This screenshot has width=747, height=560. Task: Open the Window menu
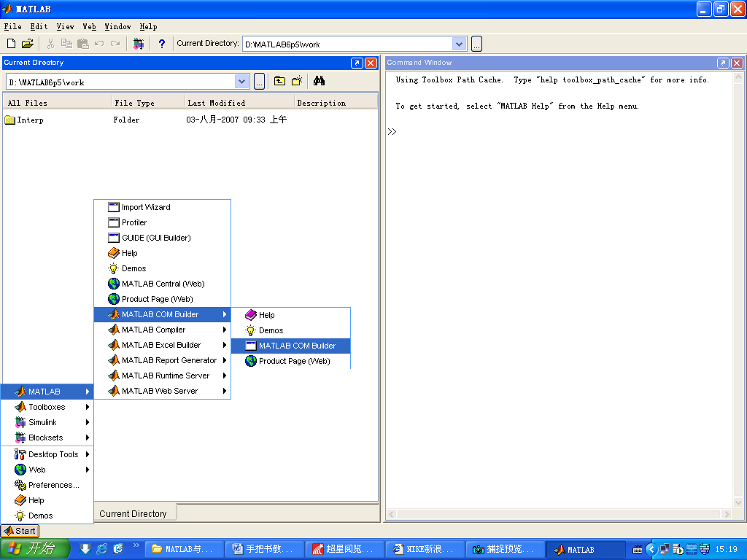point(117,27)
